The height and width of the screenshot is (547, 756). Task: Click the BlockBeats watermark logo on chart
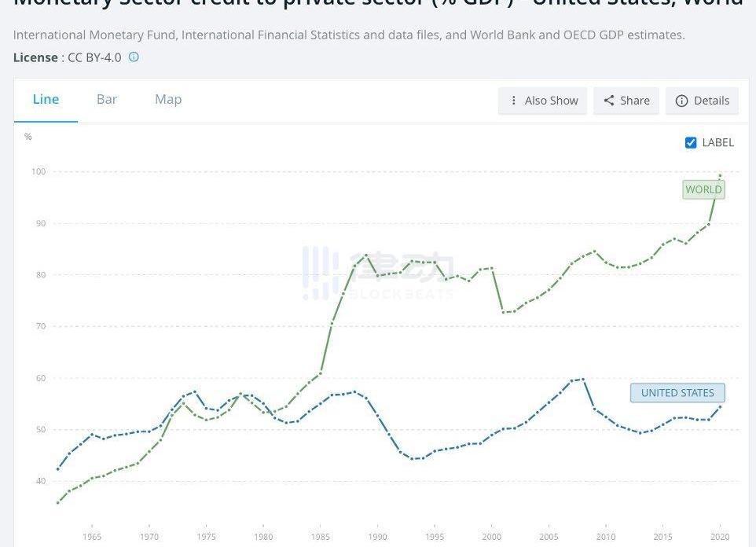coord(378,273)
